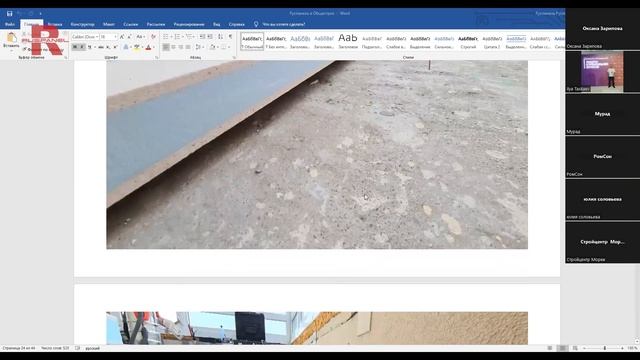Screen dimensions: 640x360
Task: Open the Файл menu
Action: (x=10, y=24)
